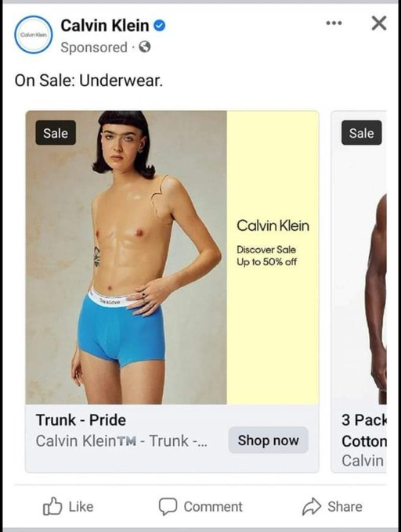Click the Share arrow icon
The height and width of the screenshot is (532, 401).
coord(312,506)
